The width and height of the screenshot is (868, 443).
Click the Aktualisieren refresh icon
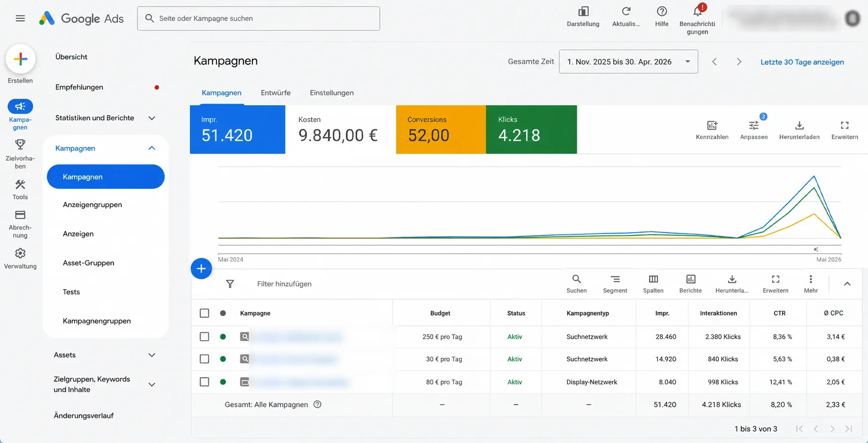tap(626, 11)
